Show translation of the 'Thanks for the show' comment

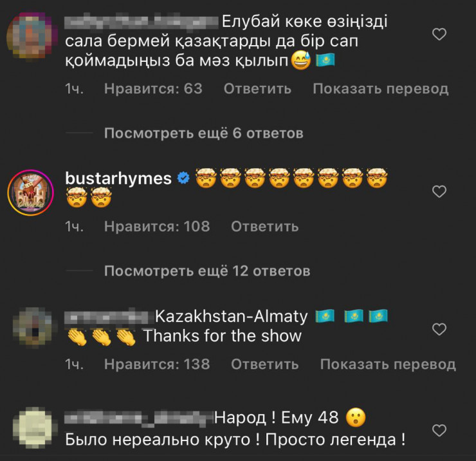pos(388,364)
